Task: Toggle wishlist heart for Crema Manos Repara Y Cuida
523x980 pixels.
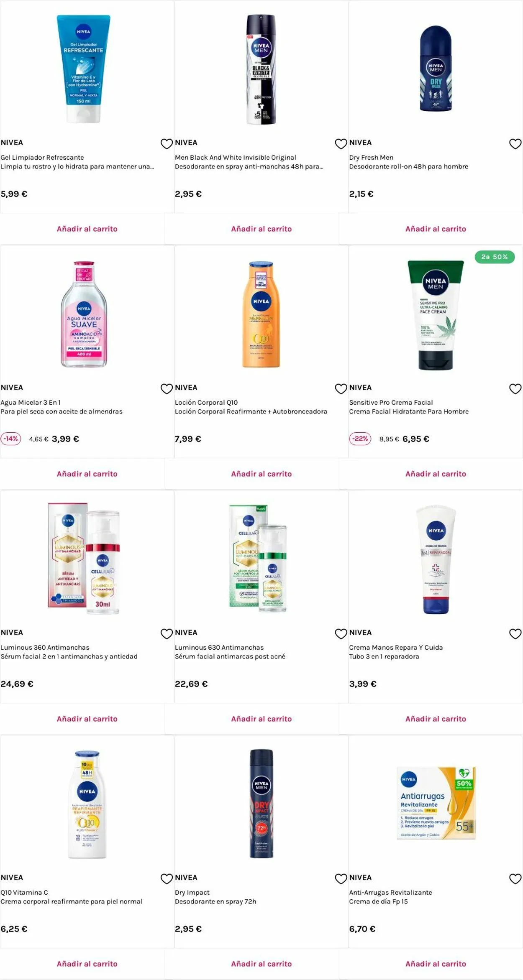Action: tap(515, 634)
